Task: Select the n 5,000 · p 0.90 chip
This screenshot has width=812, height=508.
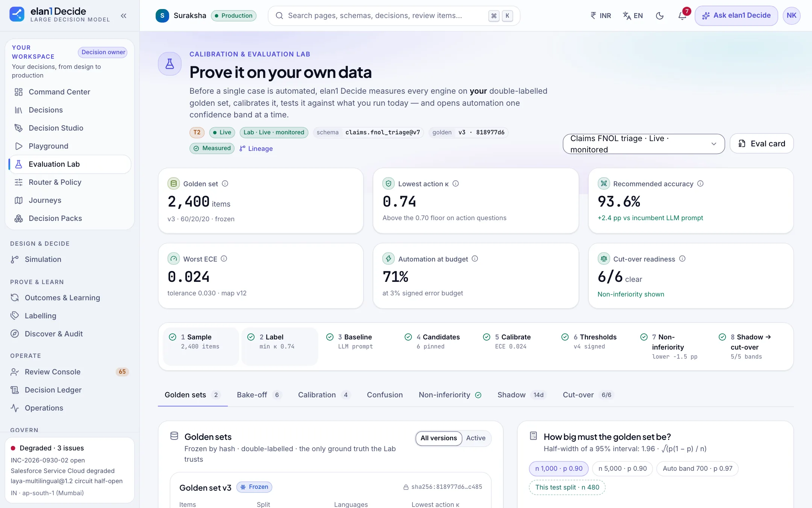Action: click(x=623, y=468)
